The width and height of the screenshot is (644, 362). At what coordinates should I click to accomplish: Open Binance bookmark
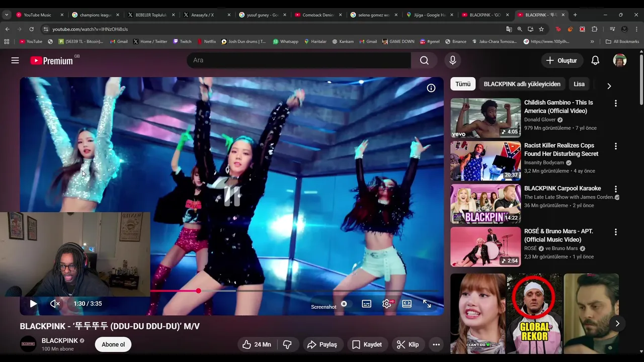click(x=455, y=41)
